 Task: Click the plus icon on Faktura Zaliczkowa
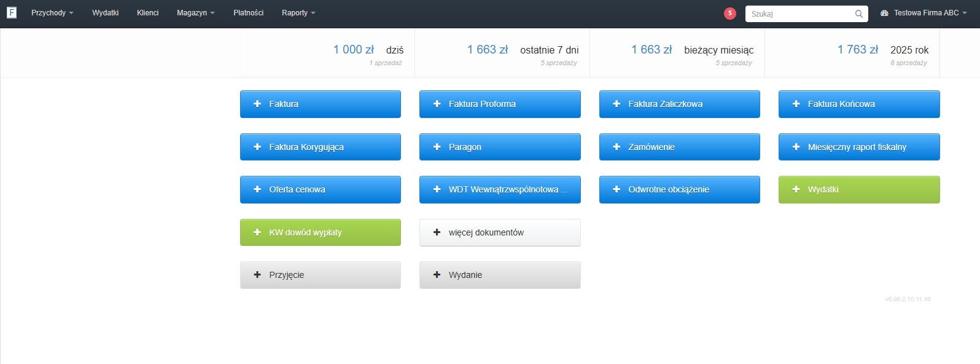(616, 104)
